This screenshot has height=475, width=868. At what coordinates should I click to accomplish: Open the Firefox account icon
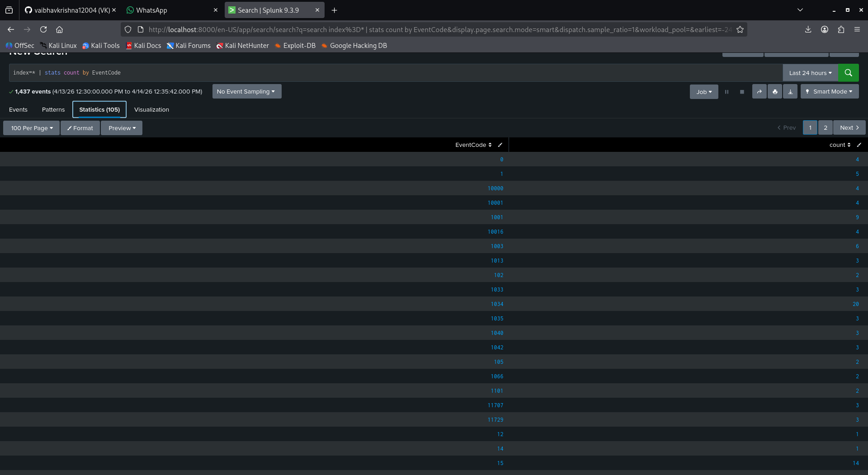824,29
